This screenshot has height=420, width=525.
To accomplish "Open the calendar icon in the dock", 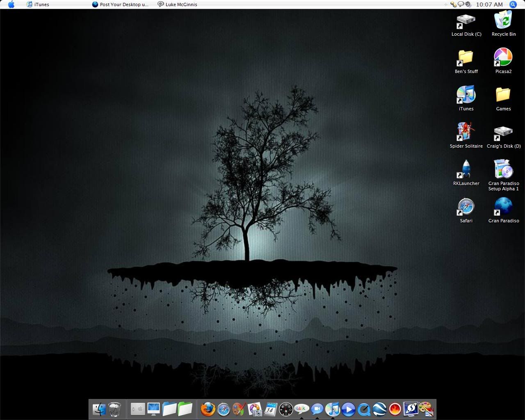I will tap(270, 409).
